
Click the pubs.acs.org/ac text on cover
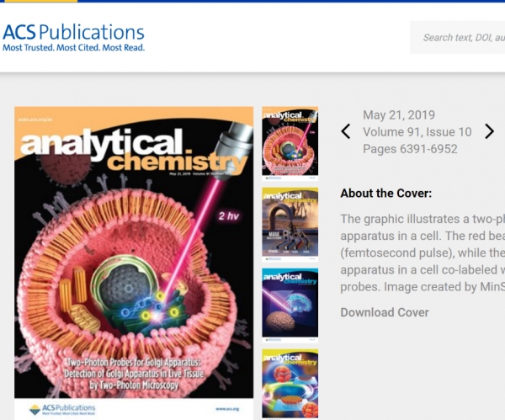[35, 120]
